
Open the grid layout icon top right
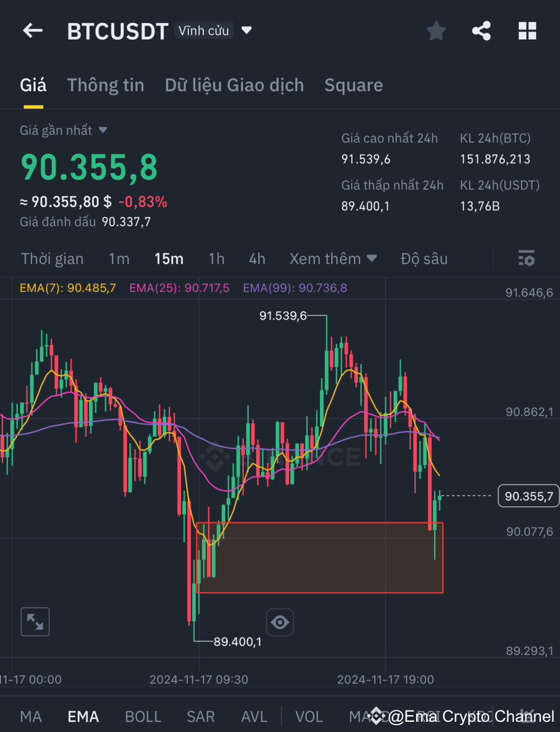tap(527, 30)
